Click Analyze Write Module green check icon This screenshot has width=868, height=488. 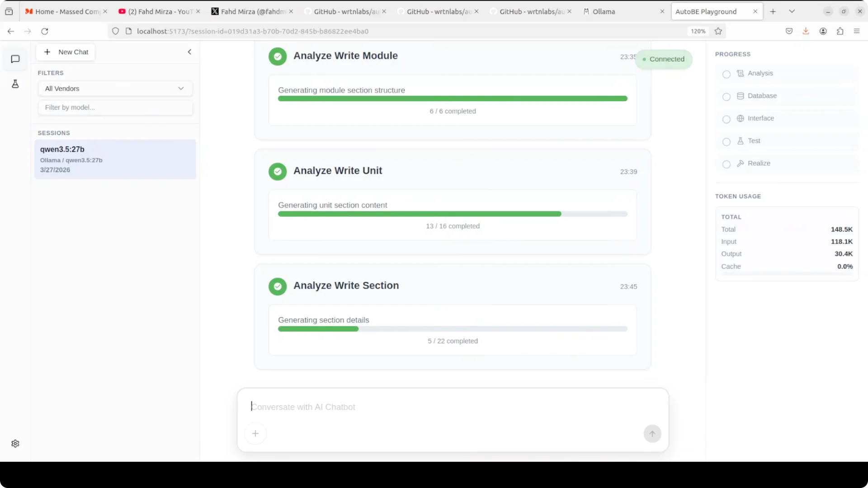[x=278, y=56]
